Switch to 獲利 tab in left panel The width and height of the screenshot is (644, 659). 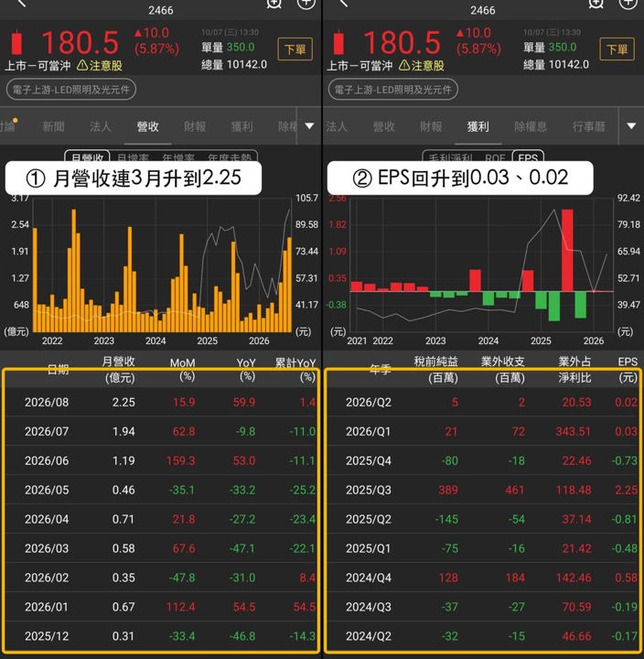[x=242, y=126]
